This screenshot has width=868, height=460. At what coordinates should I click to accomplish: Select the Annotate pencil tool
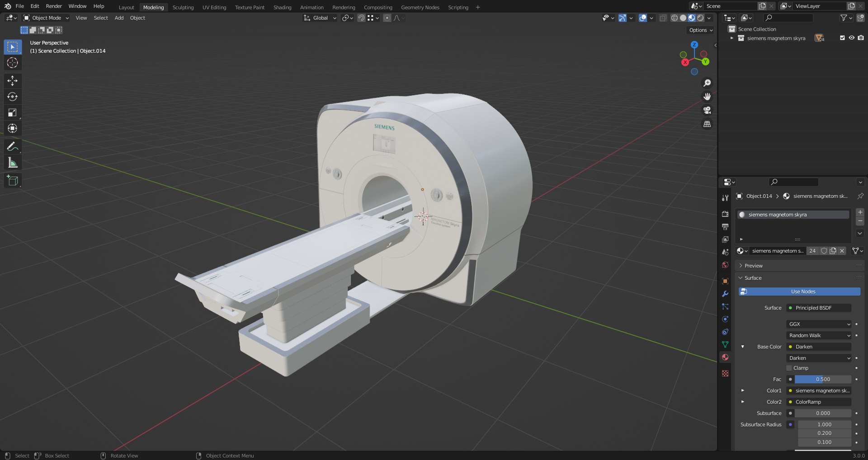pos(13,146)
